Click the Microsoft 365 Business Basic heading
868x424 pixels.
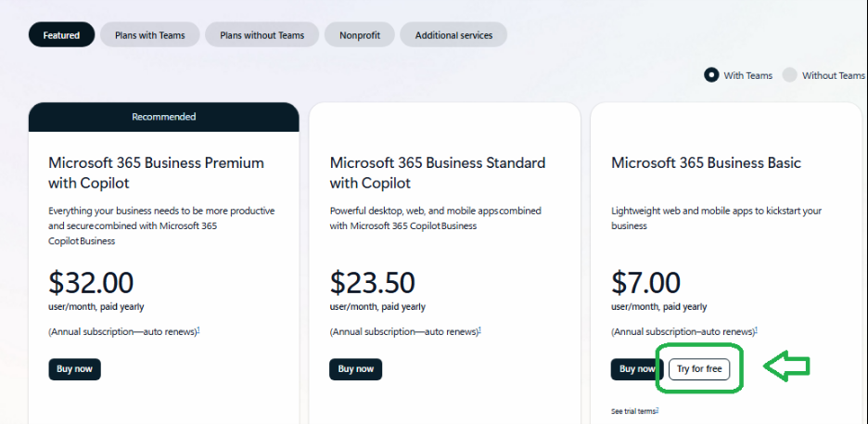(x=706, y=162)
